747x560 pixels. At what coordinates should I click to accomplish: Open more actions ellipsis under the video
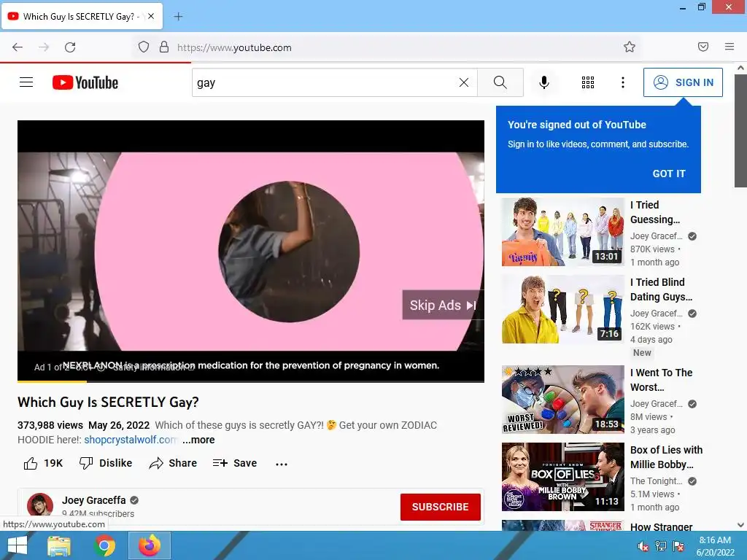[x=282, y=464]
